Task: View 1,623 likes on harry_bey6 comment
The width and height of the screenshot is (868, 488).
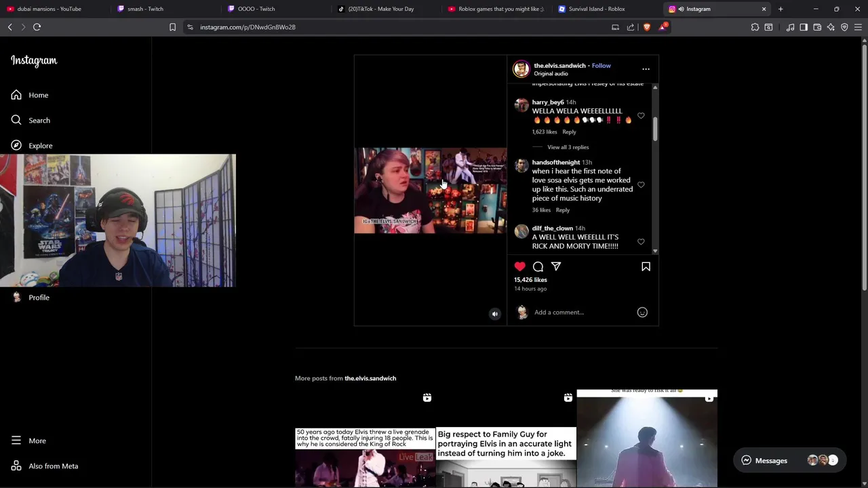Action: 545,132
